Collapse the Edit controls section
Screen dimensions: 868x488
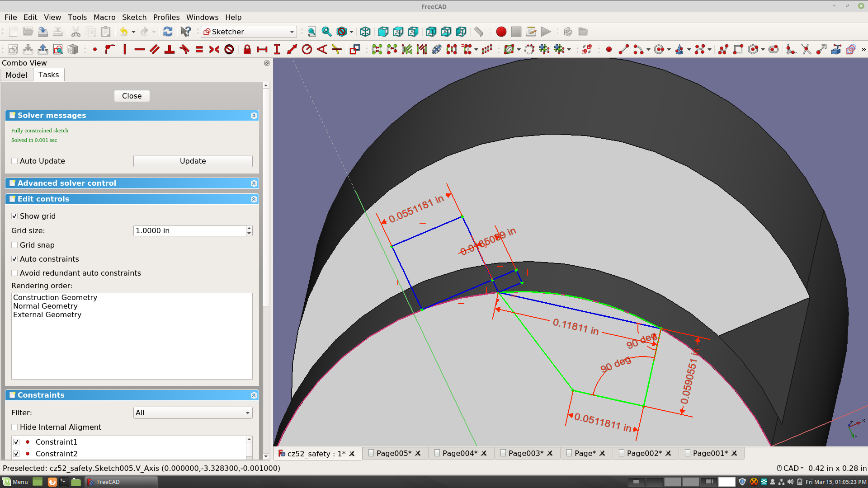pyautogui.click(x=254, y=199)
